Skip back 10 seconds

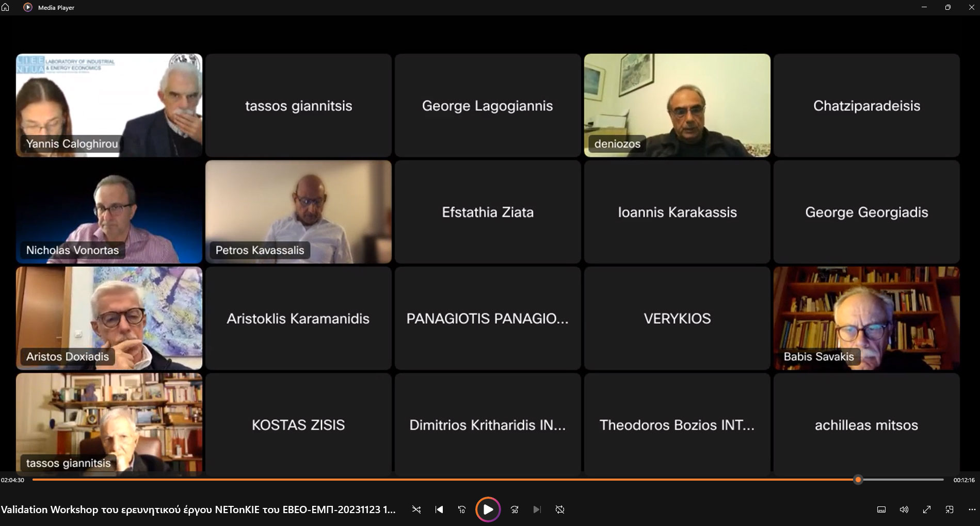pos(462,509)
